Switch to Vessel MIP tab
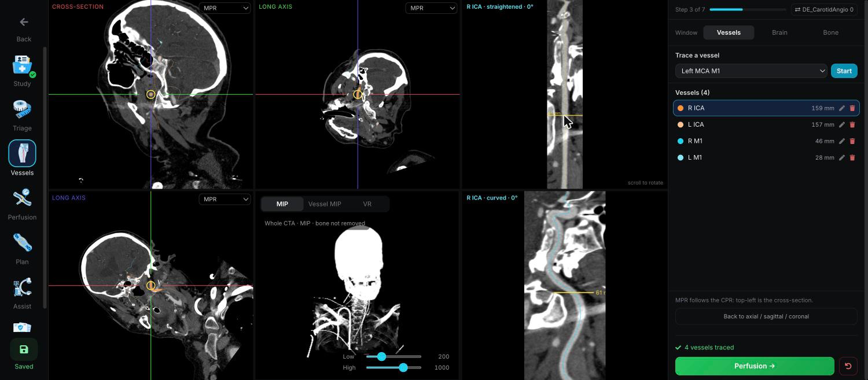 (325, 204)
